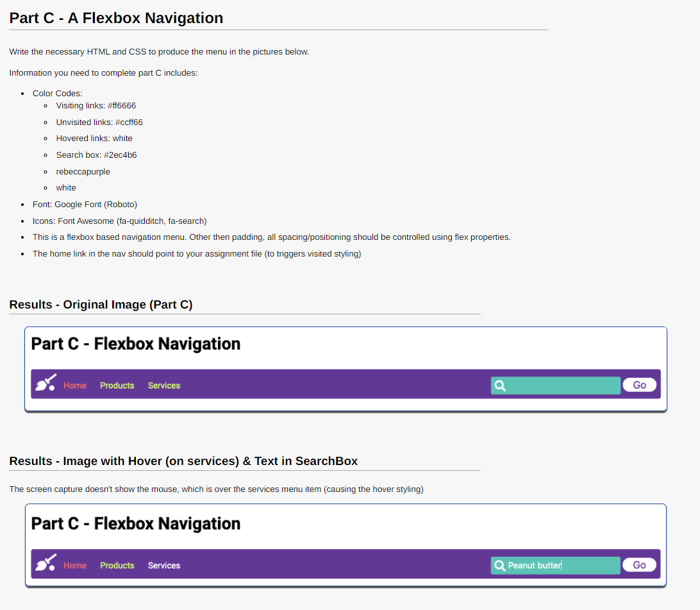Click the "Part C - A Flexbox Navigation" heading
700x610 pixels.
pos(116,17)
